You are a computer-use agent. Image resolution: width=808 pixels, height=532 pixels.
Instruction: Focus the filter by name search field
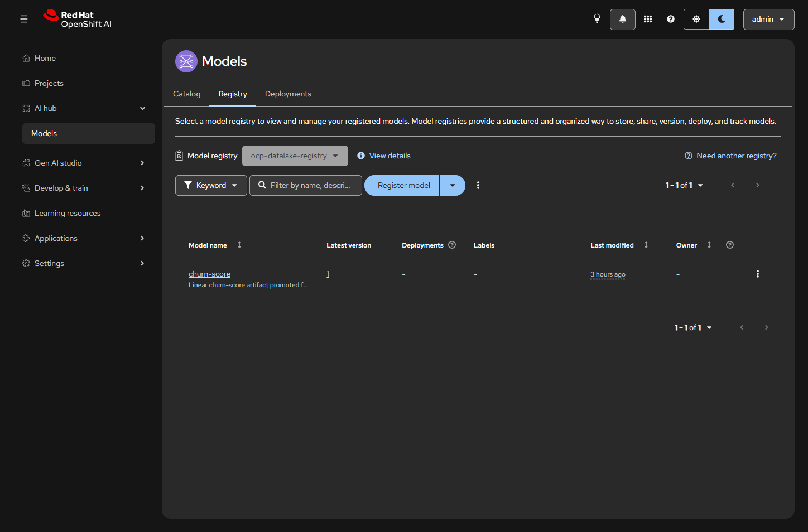306,185
